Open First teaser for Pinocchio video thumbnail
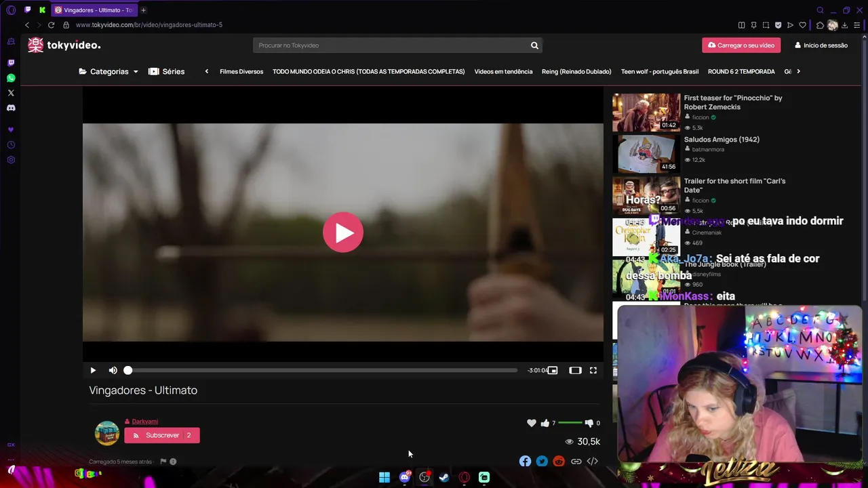Screen dimensions: 868x488 click(646, 113)
